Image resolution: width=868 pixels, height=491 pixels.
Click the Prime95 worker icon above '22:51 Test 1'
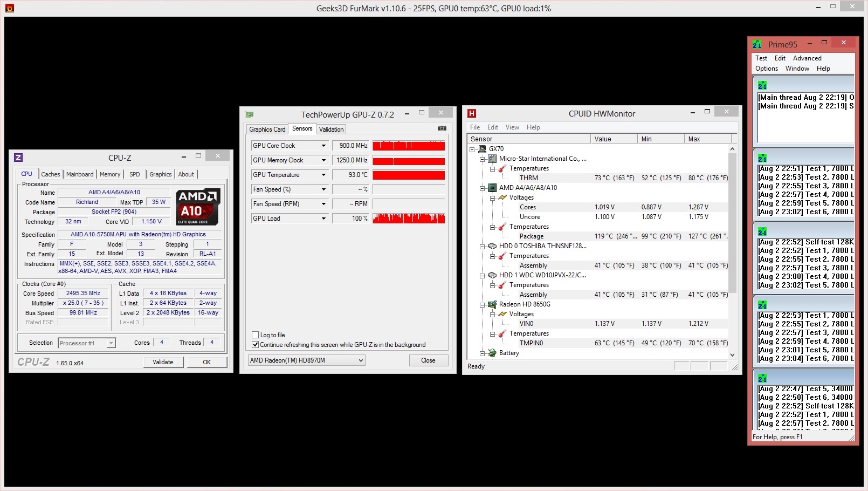tap(762, 158)
